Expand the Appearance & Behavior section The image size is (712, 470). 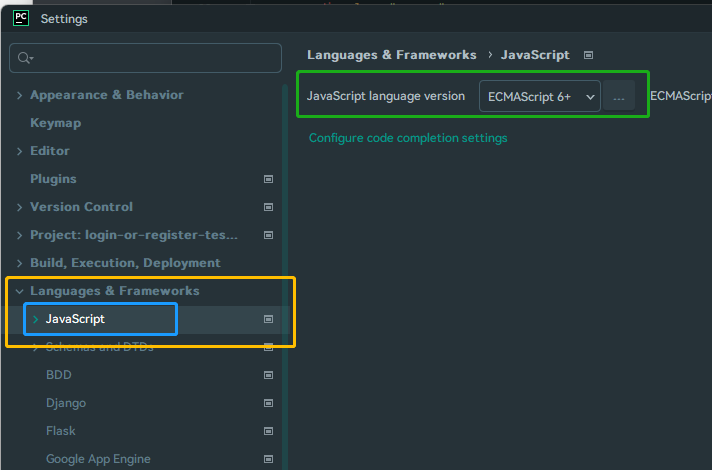click(20, 95)
